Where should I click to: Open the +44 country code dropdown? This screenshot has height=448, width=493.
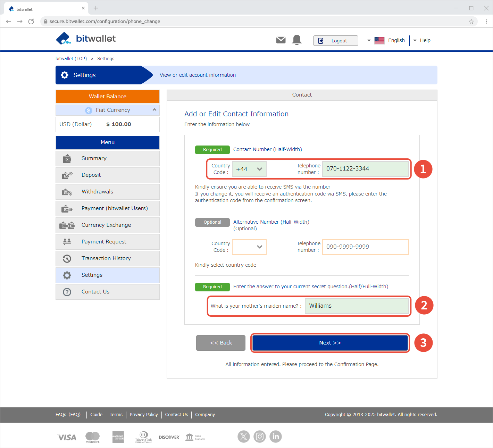(x=249, y=169)
